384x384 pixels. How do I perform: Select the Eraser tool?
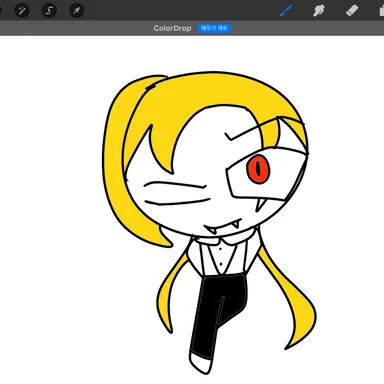(x=352, y=10)
